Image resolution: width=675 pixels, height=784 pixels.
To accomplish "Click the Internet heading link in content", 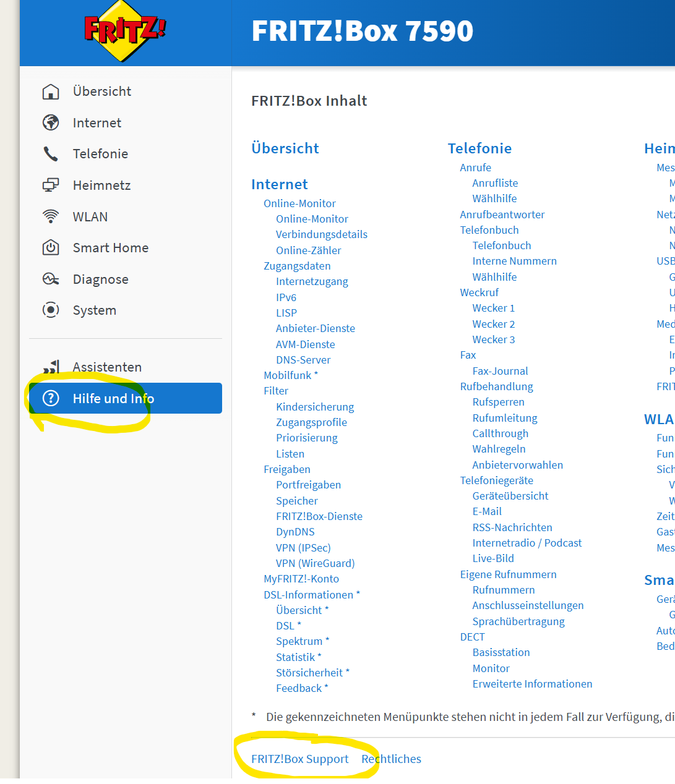I will point(280,184).
